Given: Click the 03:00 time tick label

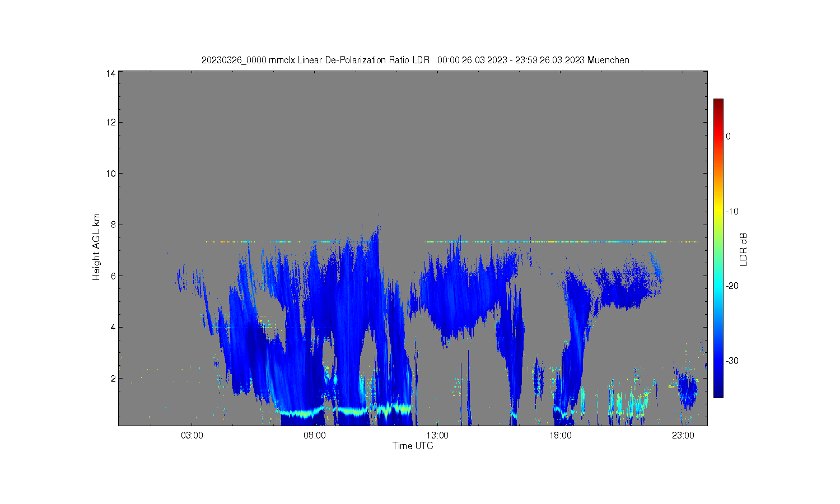Looking at the screenshot, I should 192,435.
